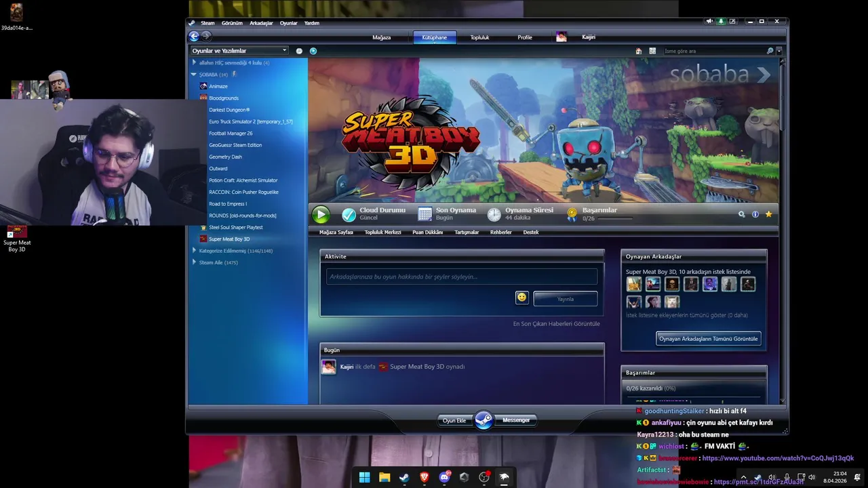This screenshot has width=868, height=488.
Task: Click the İsme göre ara search field
Action: point(713,51)
